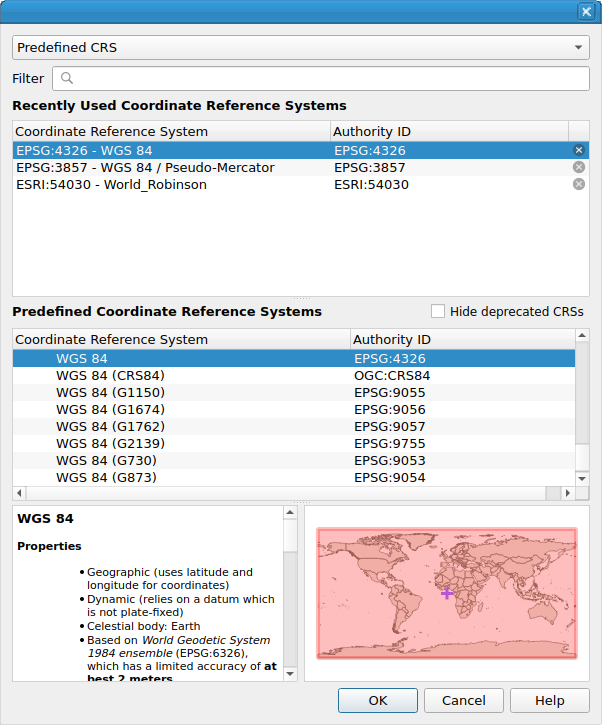
Task: Choose WGS 84 (G2139) EPSG:9755
Action: click(x=110, y=443)
